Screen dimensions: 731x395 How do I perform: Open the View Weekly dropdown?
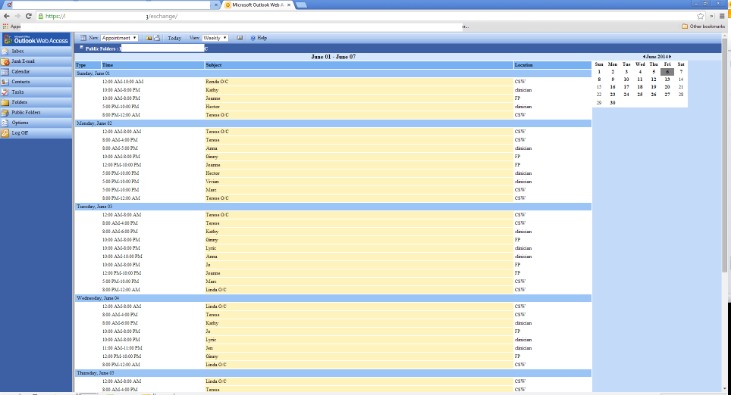pos(215,38)
